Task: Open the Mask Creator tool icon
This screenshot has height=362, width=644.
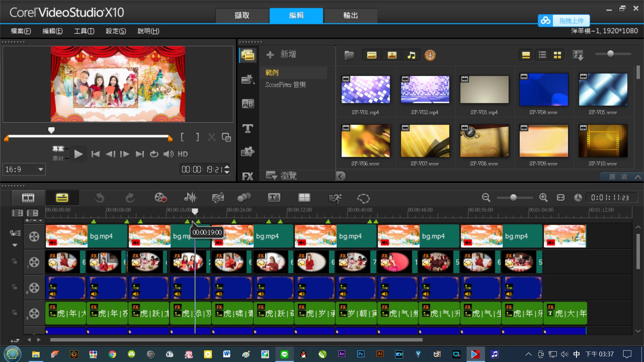Action: 363,198
